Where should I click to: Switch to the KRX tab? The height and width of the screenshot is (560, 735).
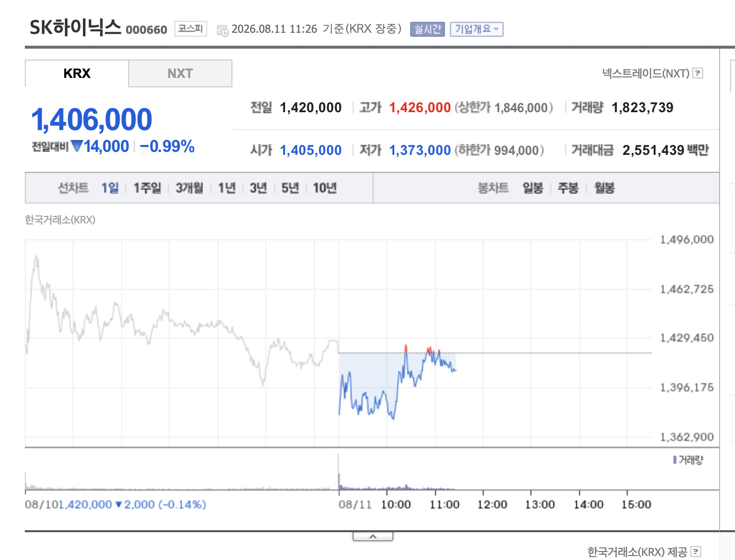(x=77, y=73)
